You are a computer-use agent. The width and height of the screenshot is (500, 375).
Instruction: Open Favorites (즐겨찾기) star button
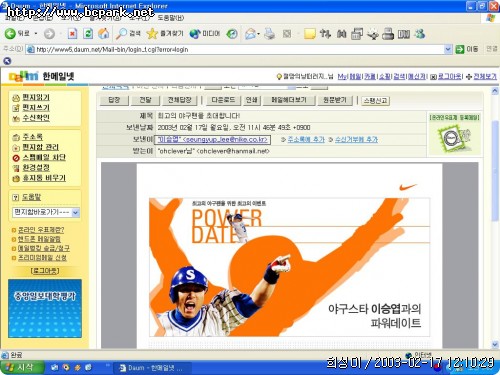(x=165, y=34)
